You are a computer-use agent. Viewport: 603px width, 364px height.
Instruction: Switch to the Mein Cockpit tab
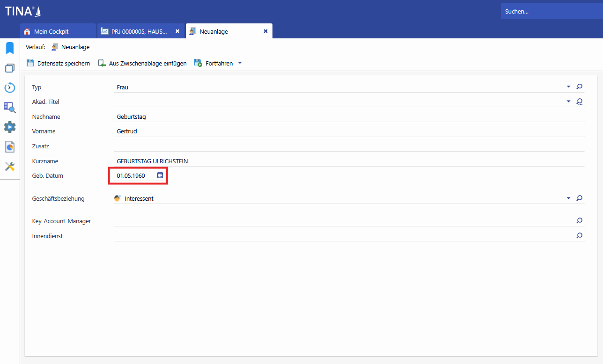(51, 31)
